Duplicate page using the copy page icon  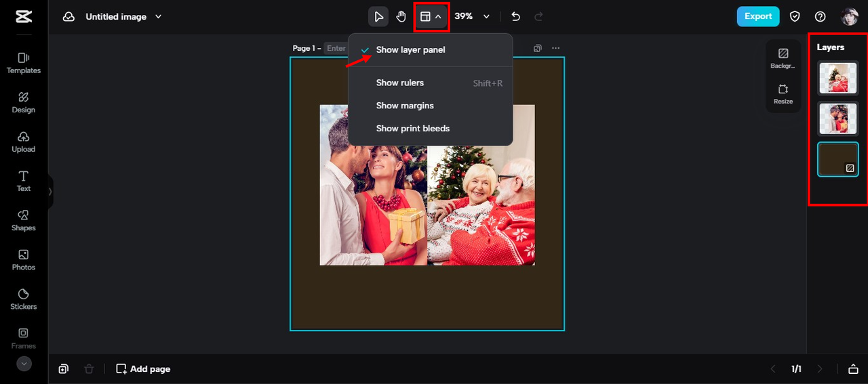coord(538,48)
